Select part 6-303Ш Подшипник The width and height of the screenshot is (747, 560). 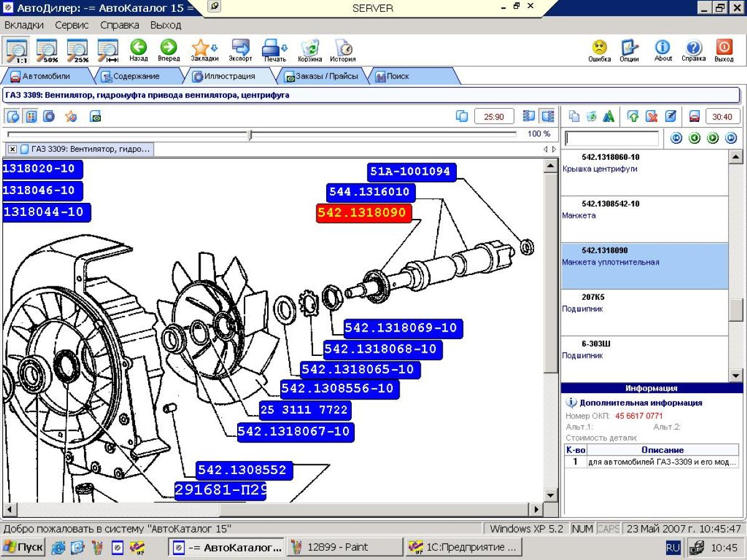click(644, 359)
